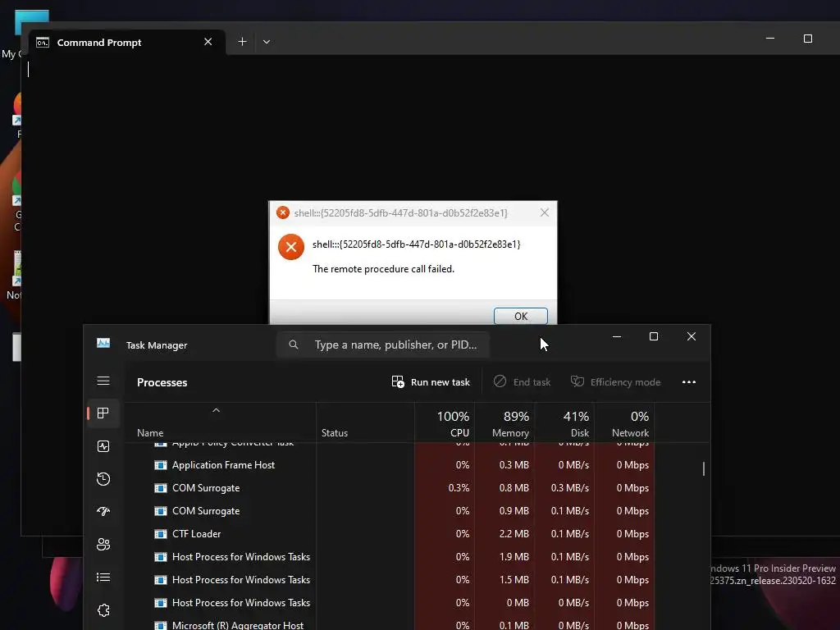
Task: Minimize the Task Manager window
Action: tap(617, 336)
